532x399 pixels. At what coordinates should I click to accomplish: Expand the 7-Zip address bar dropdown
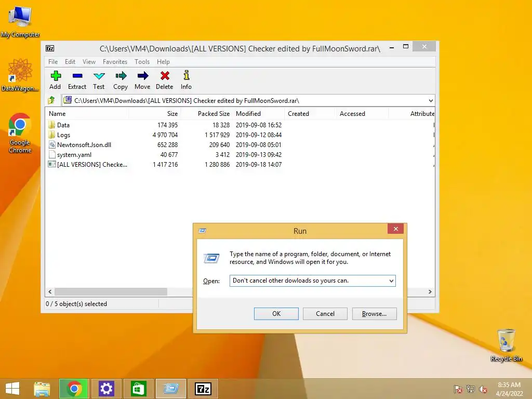431,101
